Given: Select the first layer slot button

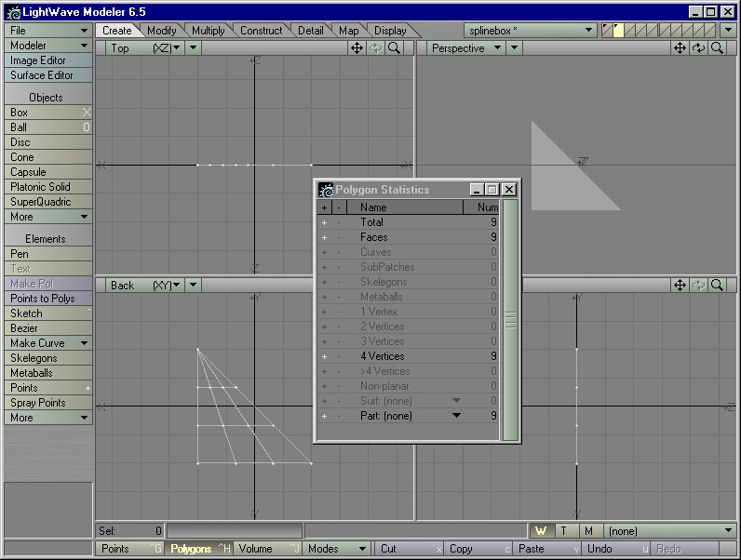Looking at the screenshot, I should (x=608, y=31).
